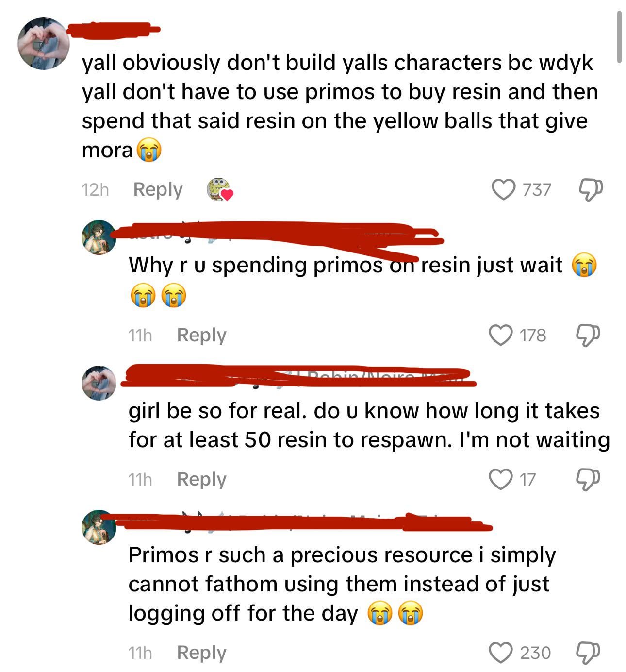The image size is (626, 672).
Task: Reply to the 'logging off for the day' comment
Action: pyautogui.click(x=201, y=653)
